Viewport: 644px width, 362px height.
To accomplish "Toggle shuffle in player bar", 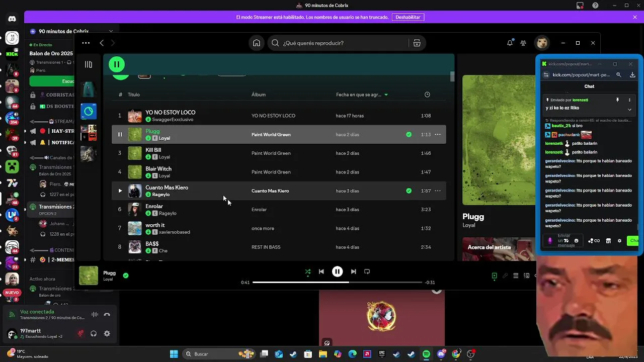I will click(307, 271).
